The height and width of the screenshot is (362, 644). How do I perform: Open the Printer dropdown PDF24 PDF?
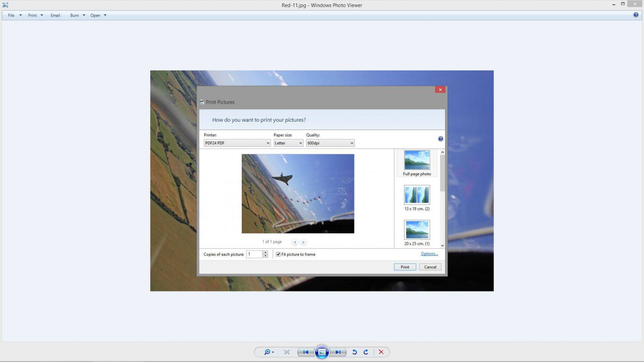(237, 143)
